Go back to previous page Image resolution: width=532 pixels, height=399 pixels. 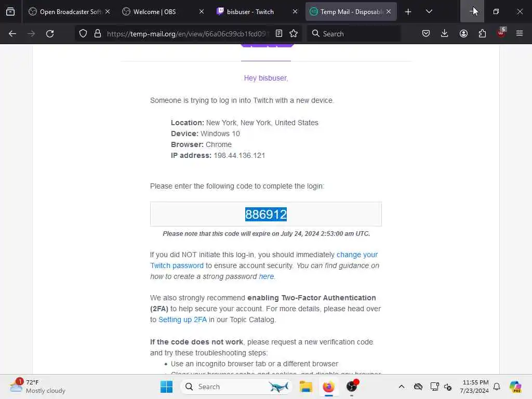(x=12, y=34)
